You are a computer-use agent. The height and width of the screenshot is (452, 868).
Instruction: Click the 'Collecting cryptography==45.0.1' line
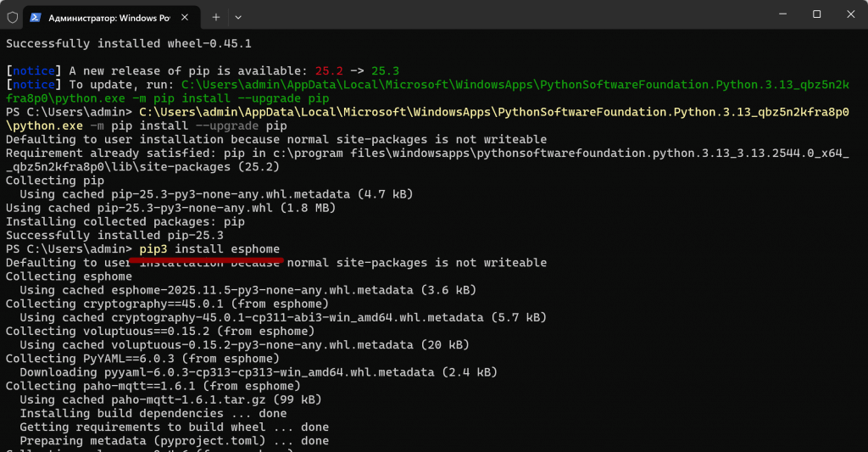click(167, 304)
